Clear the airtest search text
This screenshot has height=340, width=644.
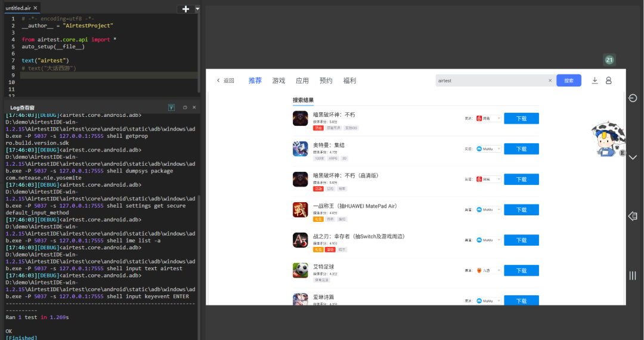550,81
